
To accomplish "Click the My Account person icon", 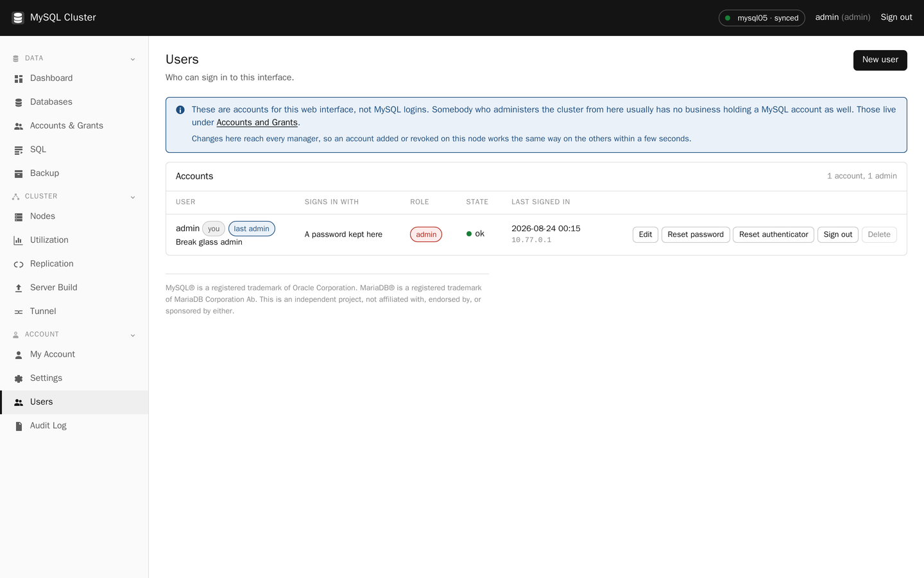I will coord(19,355).
